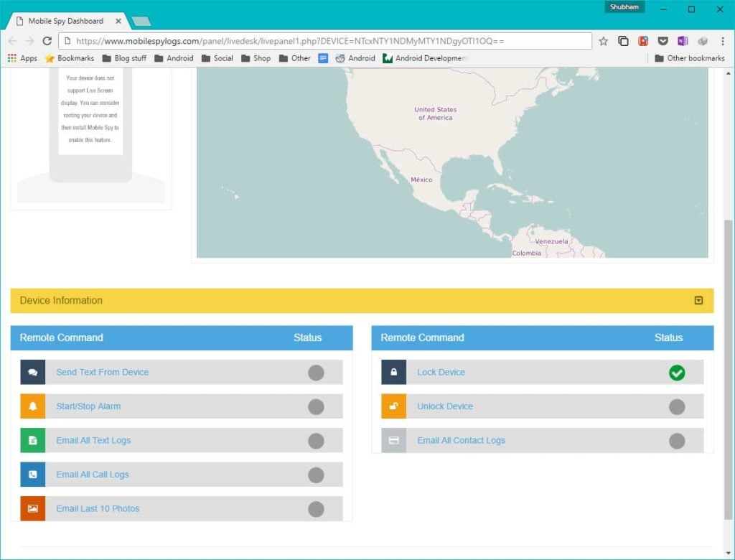Click the Email Last 10 Photos picture icon
The image size is (735, 560).
pyautogui.click(x=33, y=508)
